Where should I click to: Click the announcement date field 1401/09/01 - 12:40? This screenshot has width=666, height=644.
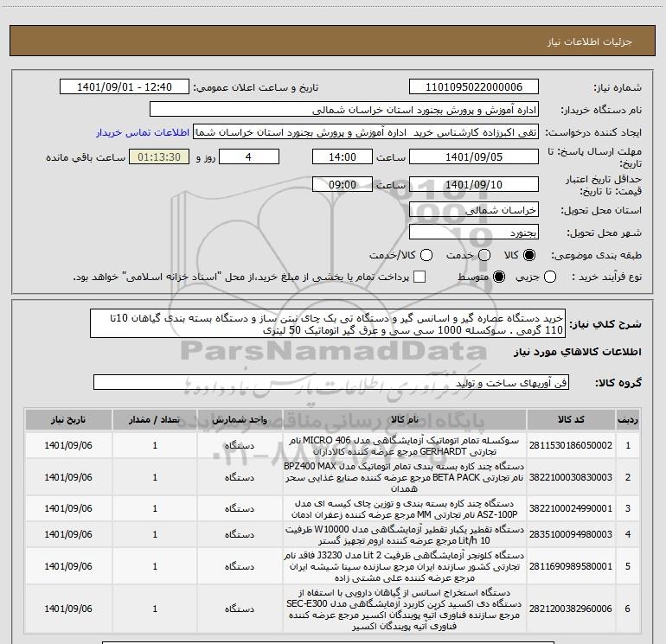pyautogui.click(x=125, y=87)
